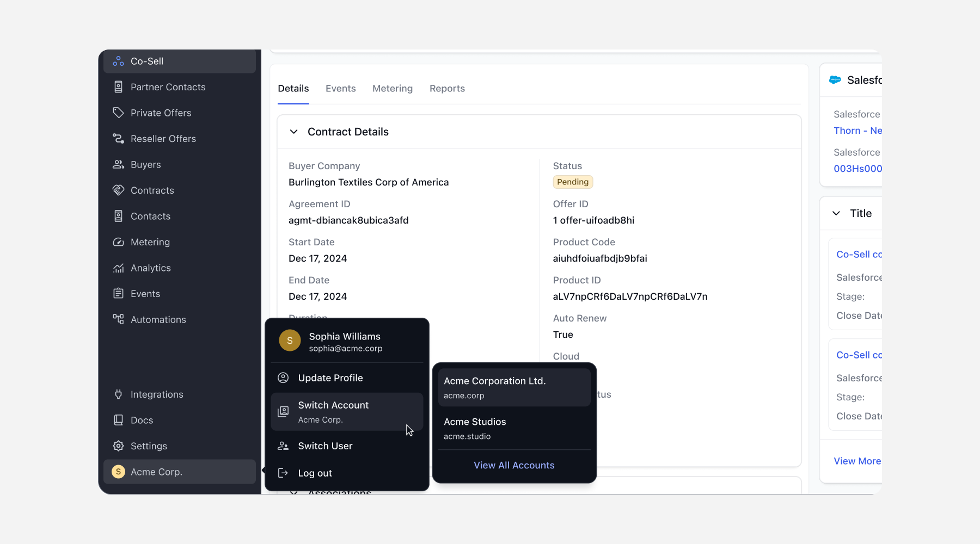980x544 pixels.
Task: Click the Contracts handshake icon
Action: click(x=118, y=190)
